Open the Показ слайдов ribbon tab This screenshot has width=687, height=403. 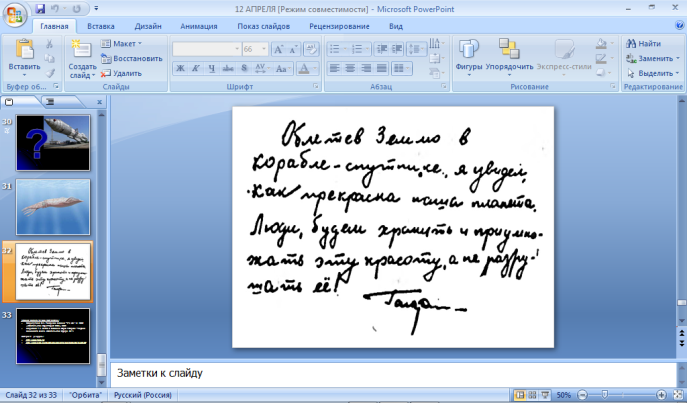(264, 26)
